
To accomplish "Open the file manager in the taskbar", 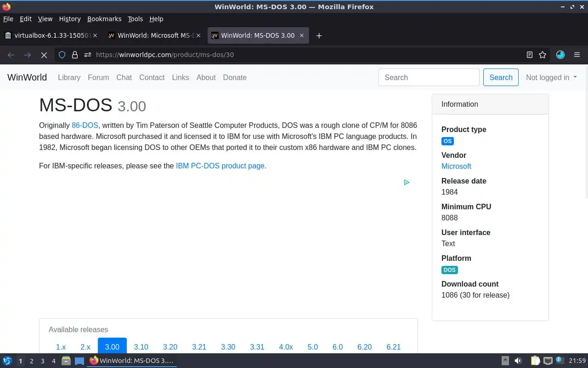I will pos(66,361).
